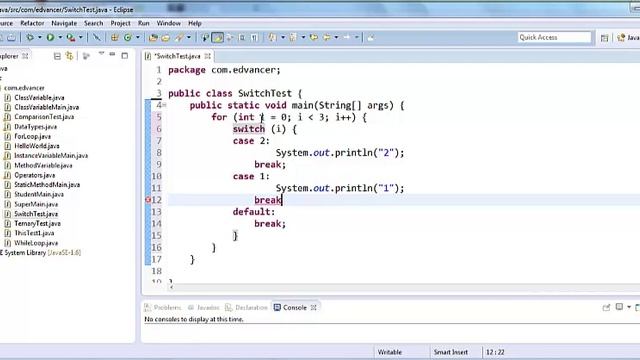Viewport: 640px width, 360px height.
Task: Click the New Java Class icon
Action: (x=128, y=38)
